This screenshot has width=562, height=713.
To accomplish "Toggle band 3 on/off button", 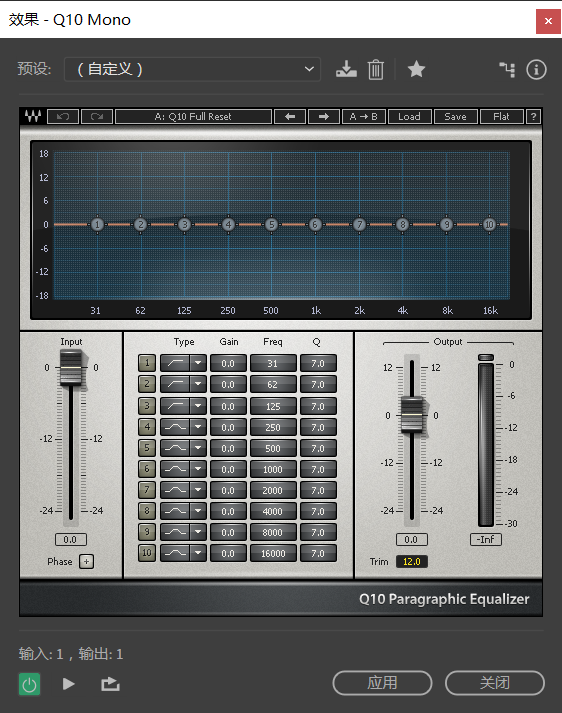I will tap(147, 406).
